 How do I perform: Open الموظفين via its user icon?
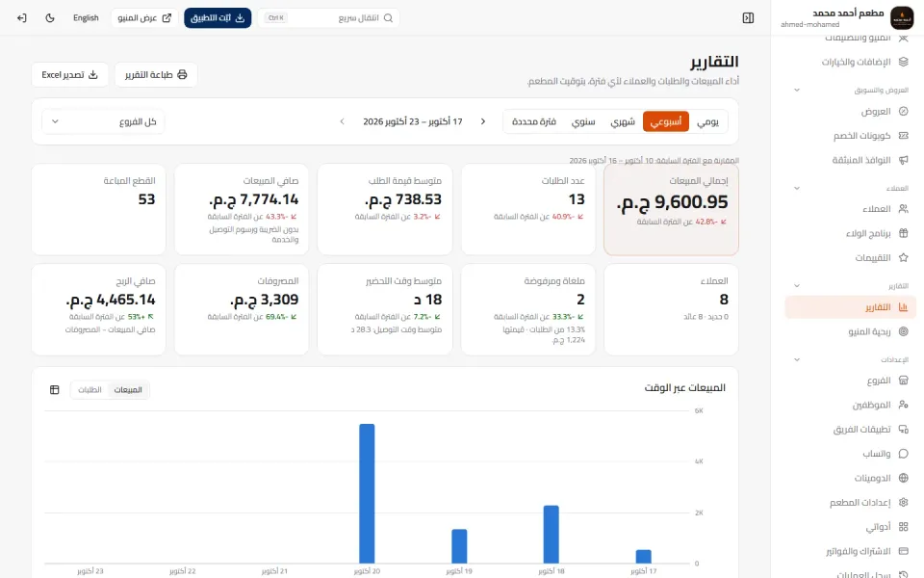pos(904,405)
